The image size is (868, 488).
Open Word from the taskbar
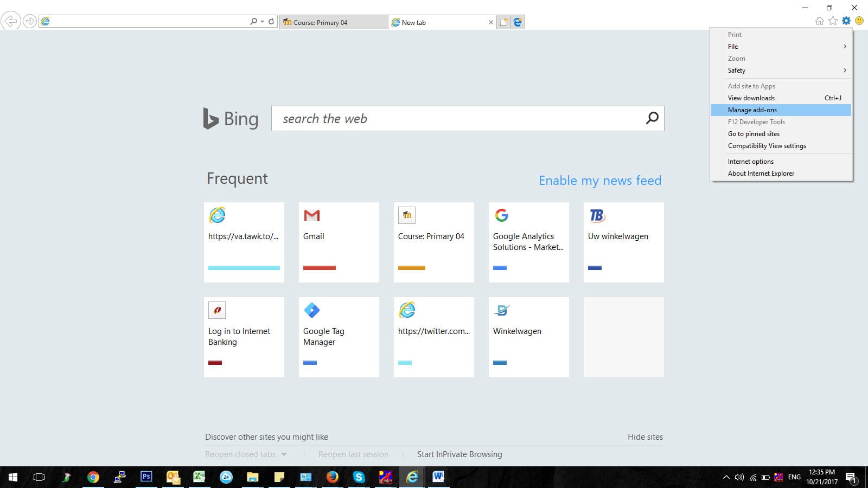tap(438, 477)
